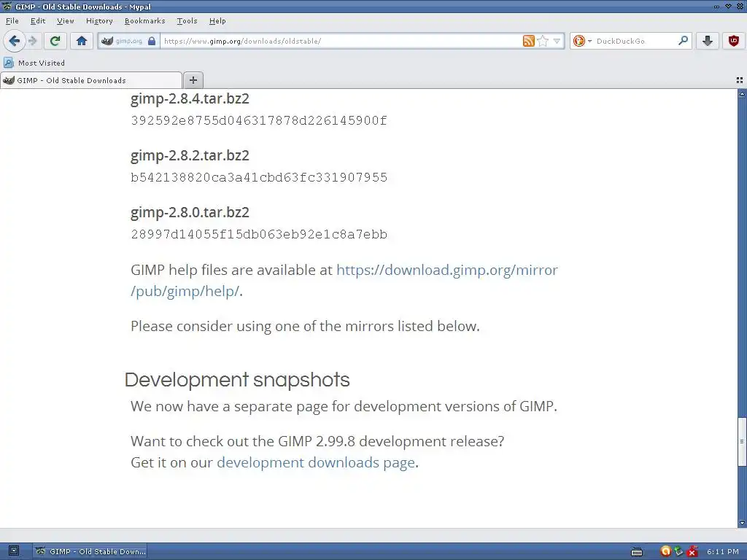Viewport: 747px width, 560px height.
Task: Subscribe using the orange RSS feed icon
Action: click(x=528, y=41)
